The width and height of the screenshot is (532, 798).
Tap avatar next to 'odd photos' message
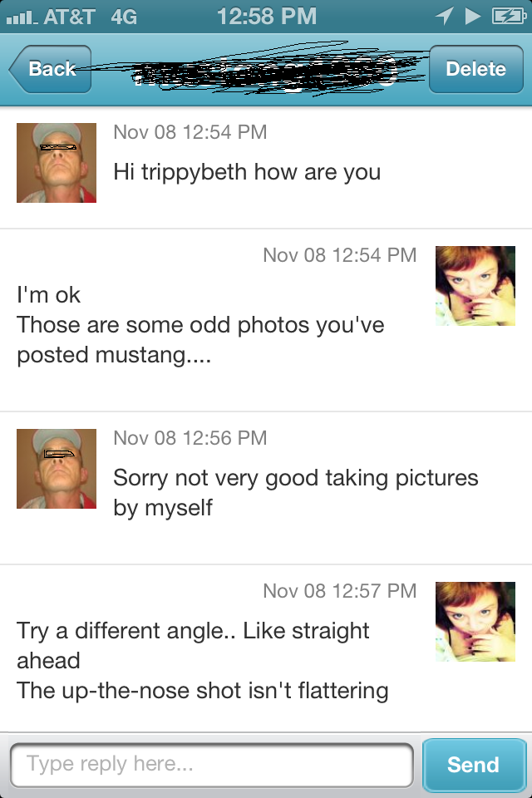pyautogui.click(x=475, y=286)
